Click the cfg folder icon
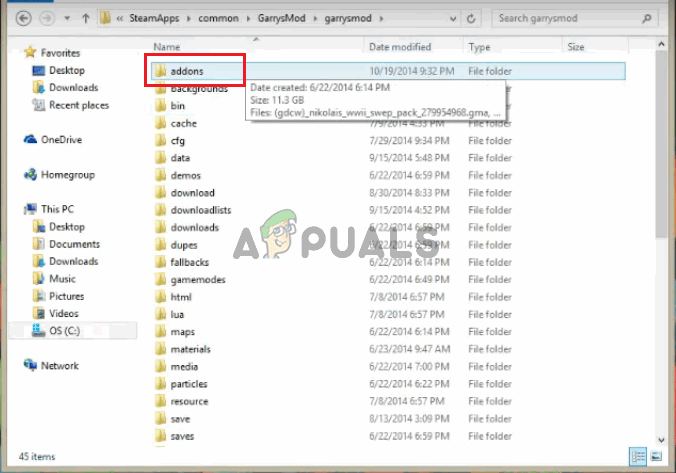Viewport: 676px width, 473px height. 160,141
